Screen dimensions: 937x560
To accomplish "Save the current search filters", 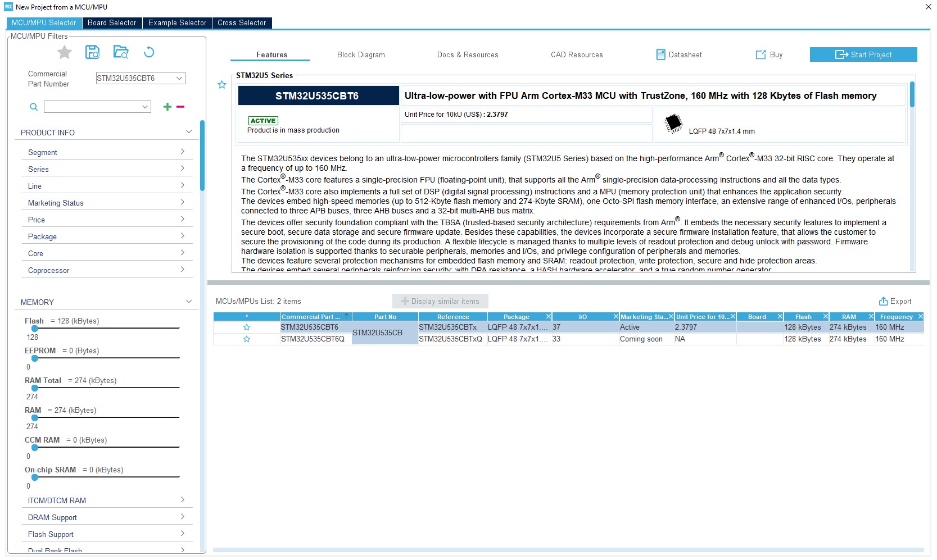I will pyautogui.click(x=92, y=52).
